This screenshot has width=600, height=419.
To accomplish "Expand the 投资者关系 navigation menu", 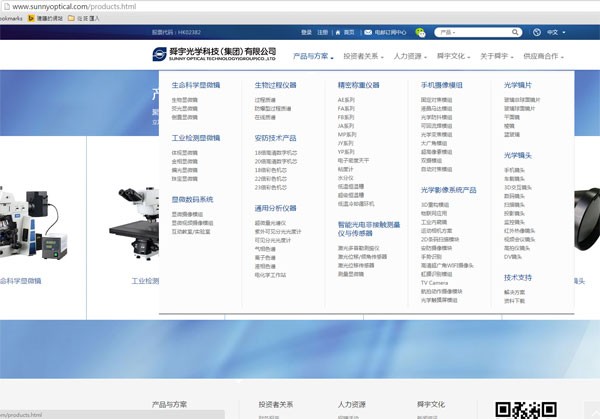I will (362, 57).
